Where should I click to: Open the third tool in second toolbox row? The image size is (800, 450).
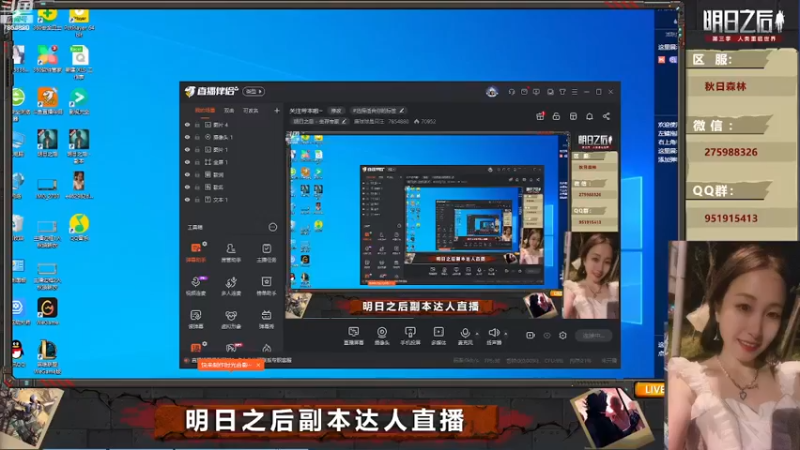coord(266,286)
